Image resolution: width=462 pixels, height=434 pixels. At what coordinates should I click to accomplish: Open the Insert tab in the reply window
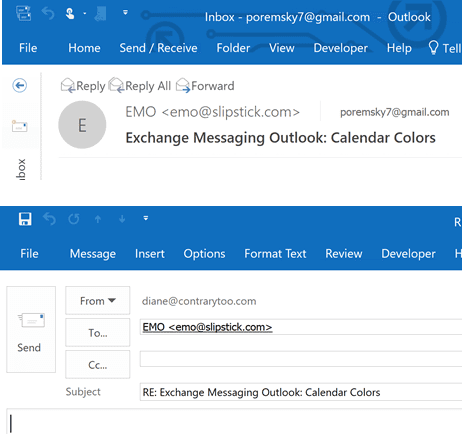pyautogui.click(x=150, y=254)
